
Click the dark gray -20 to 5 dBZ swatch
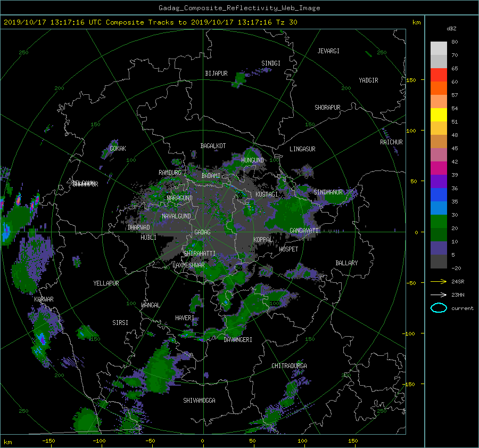pos(439,262)
